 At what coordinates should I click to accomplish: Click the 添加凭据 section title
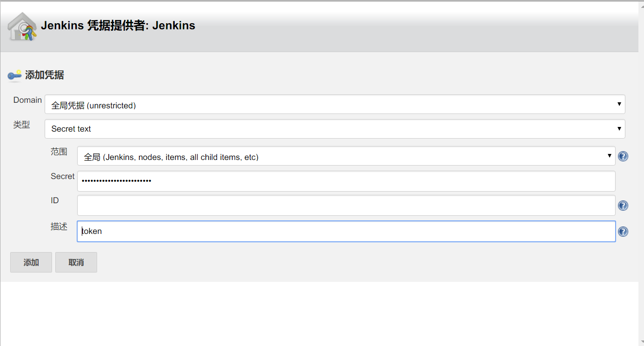click(45, 75)
